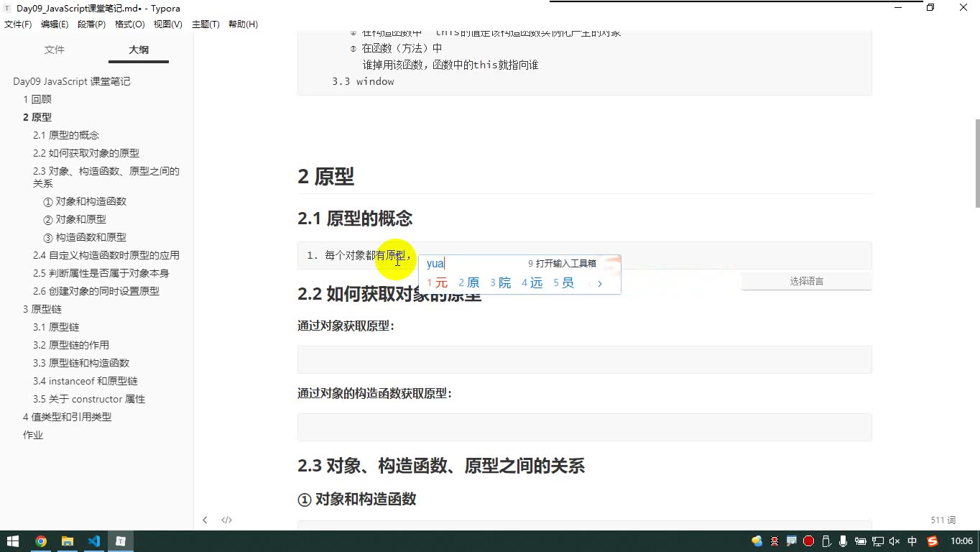This screenshot has height=552, width=980.
Task: Show next IME candidates page arrow
Action: [600, 283]
